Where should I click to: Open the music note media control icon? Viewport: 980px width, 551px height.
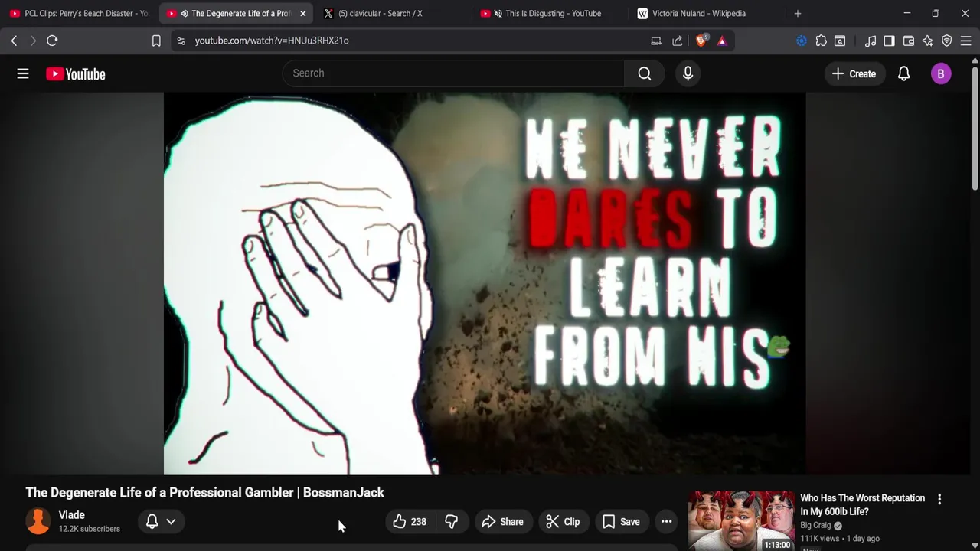click(x=871, y=41)
